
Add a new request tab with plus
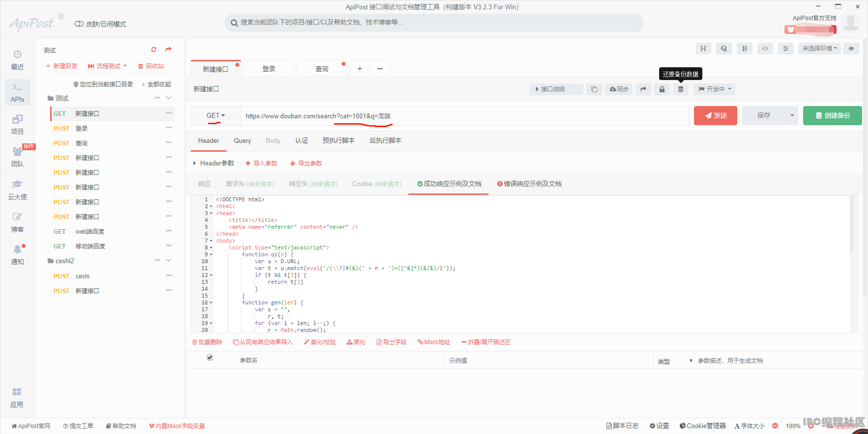(x=360, y=69)
